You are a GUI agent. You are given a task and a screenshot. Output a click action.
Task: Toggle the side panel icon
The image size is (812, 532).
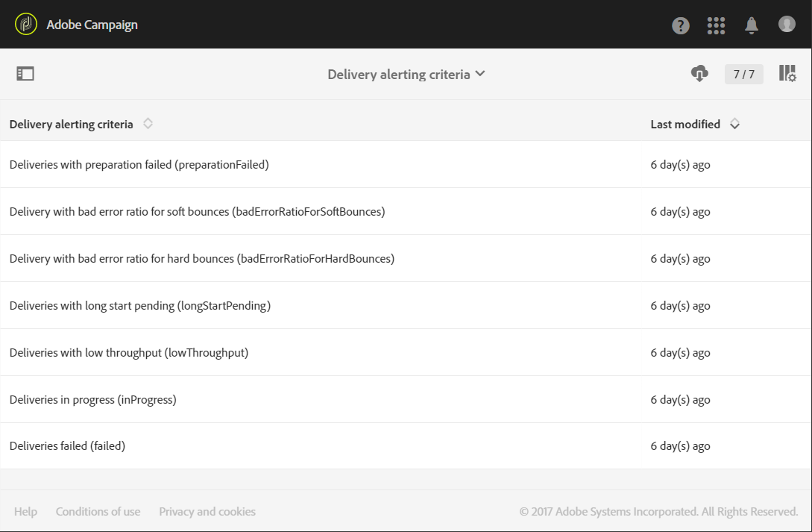pyautogui.click(x=25, y=74)
